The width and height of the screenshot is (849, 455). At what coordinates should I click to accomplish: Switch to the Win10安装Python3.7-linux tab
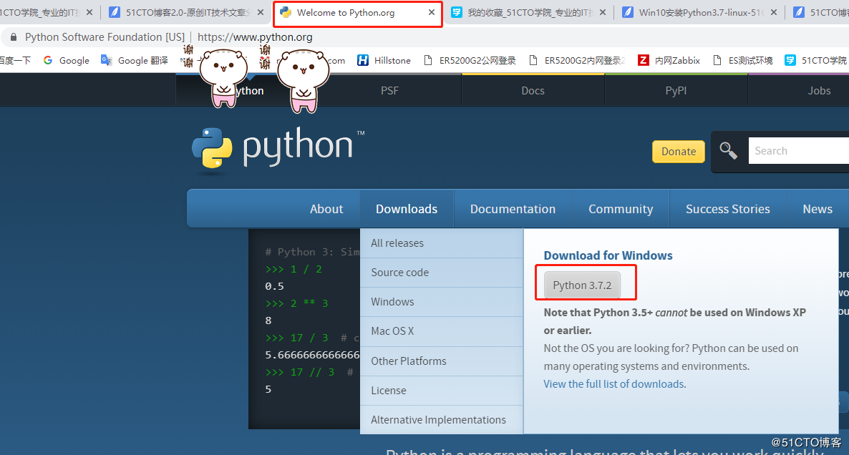698,12
